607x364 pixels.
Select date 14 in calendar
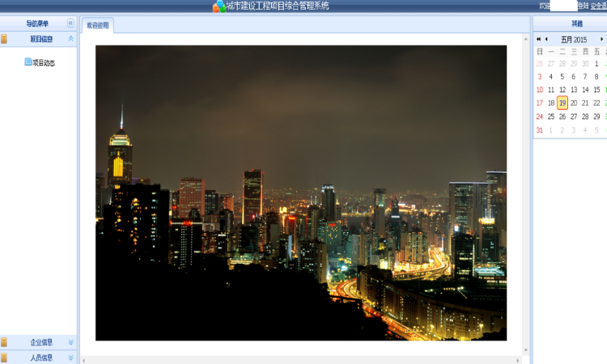click(x=585, y=90)
